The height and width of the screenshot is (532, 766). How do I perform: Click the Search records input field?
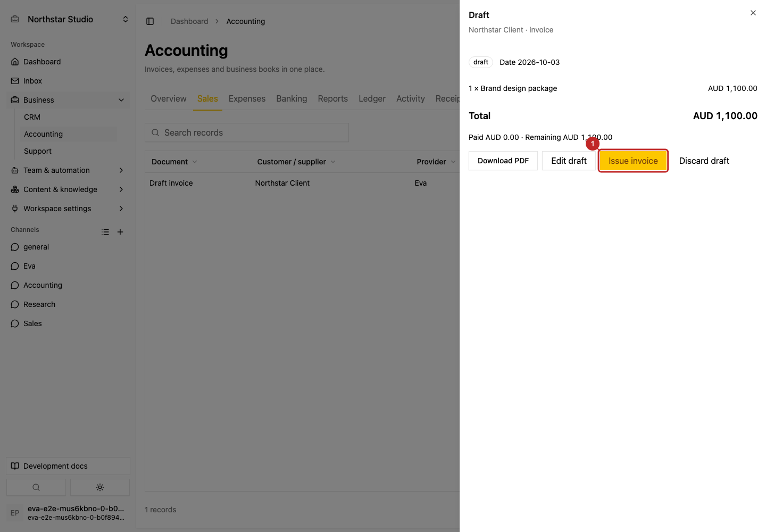[247, 132]
